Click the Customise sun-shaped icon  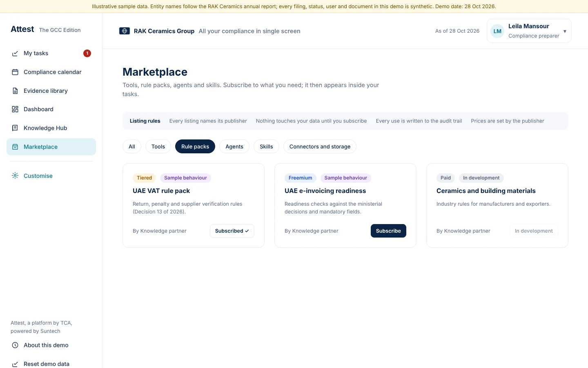15,176
